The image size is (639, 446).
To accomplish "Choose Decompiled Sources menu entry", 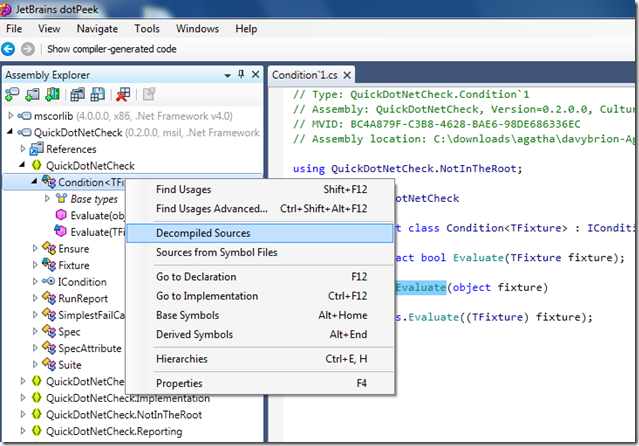I will 260,233.
